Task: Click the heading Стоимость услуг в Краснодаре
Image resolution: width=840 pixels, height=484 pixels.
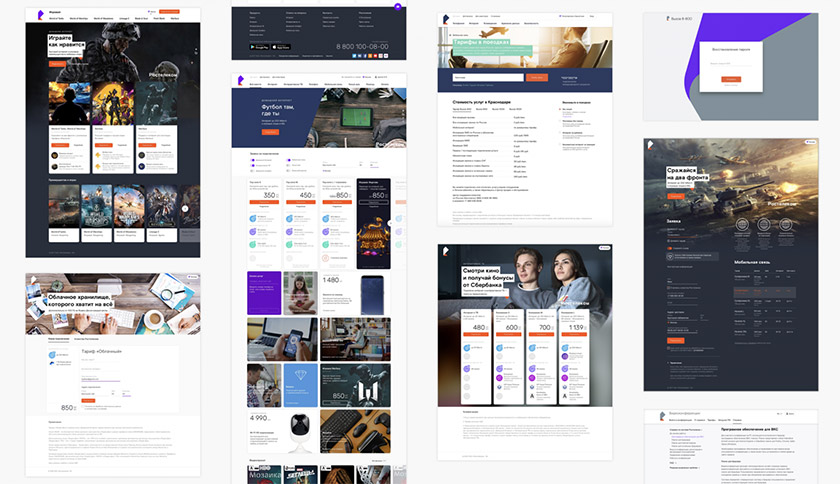Action: pyautogui.click(x=482, y=102)
